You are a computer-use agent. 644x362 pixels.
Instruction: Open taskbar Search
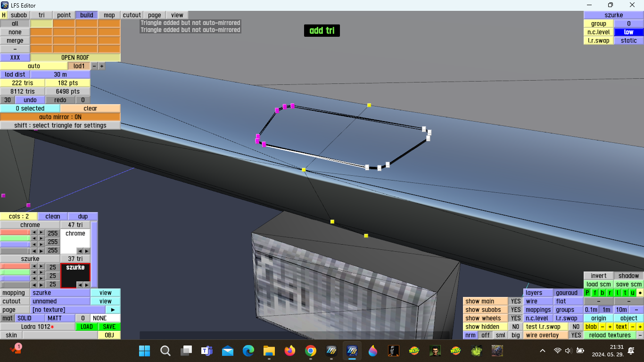165,351
